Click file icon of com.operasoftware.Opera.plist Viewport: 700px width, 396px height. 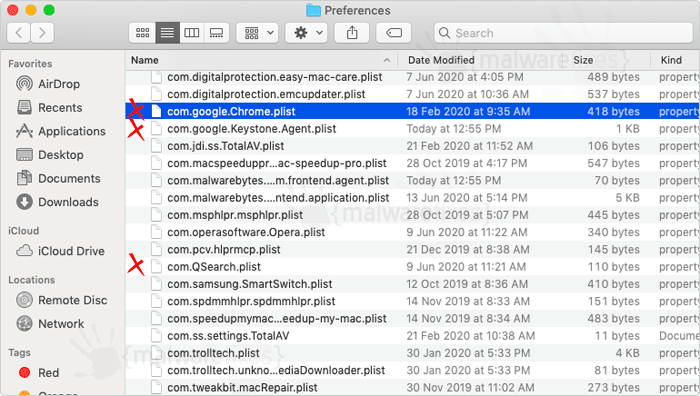pos(156,233)
